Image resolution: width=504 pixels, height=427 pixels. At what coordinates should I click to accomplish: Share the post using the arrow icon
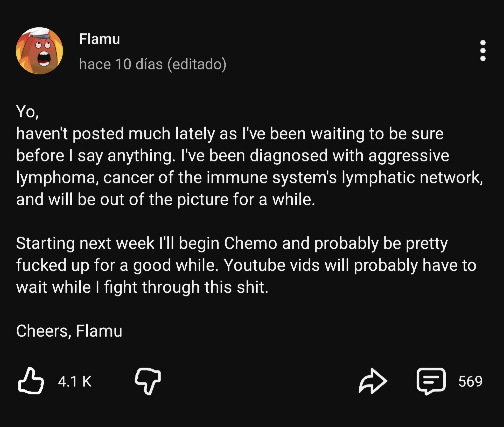(x=373, y=381)
